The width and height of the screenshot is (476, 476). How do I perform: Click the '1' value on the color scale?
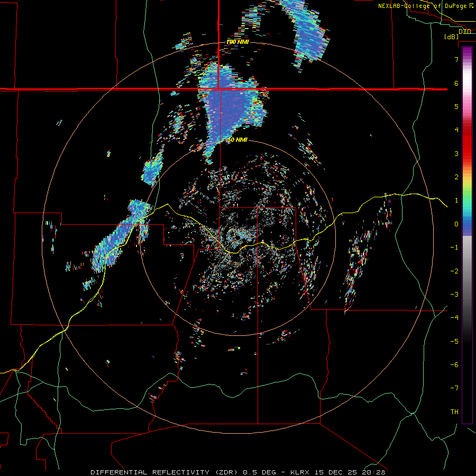point(456,200)
